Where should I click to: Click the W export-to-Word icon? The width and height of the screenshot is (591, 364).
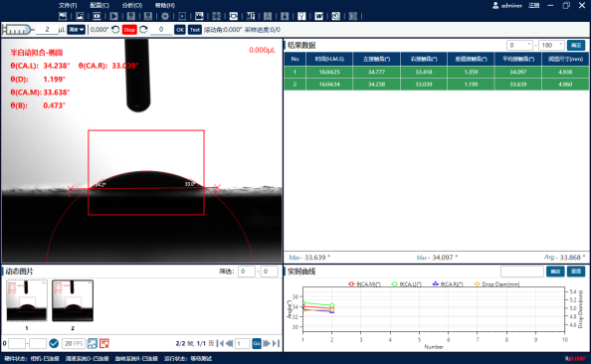pyautogui.click(x=318, y=16)
